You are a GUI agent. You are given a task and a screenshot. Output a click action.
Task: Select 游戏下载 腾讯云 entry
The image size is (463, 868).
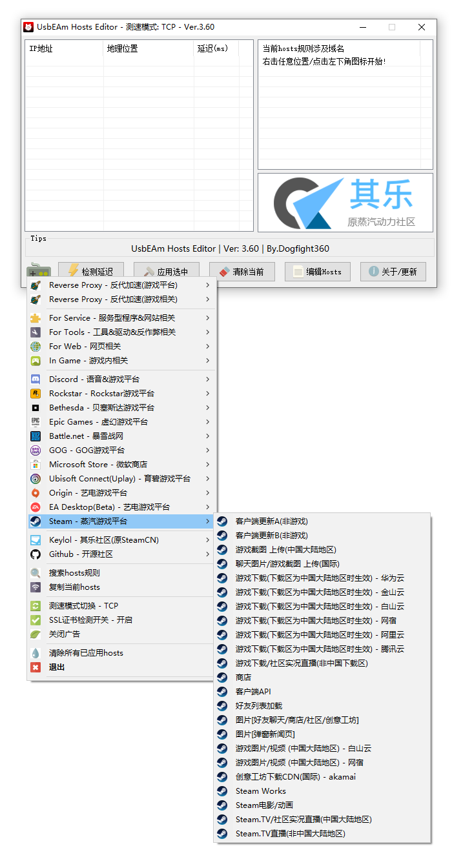322,649
